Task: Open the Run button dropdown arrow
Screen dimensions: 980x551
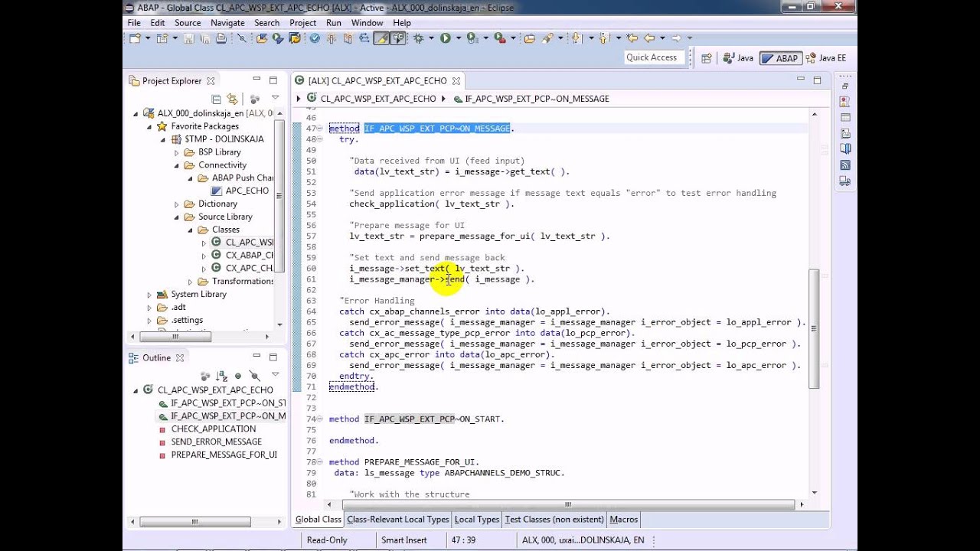Action: [458, 38]
